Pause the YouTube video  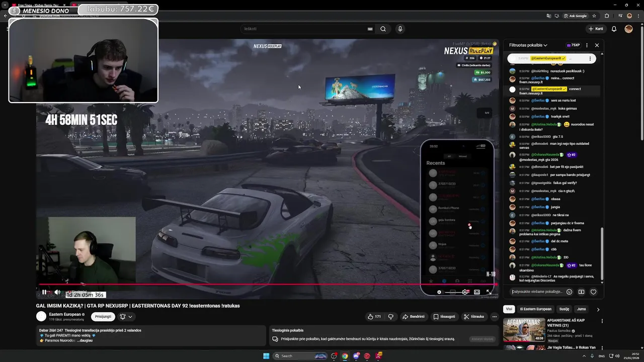click(44, 292)
